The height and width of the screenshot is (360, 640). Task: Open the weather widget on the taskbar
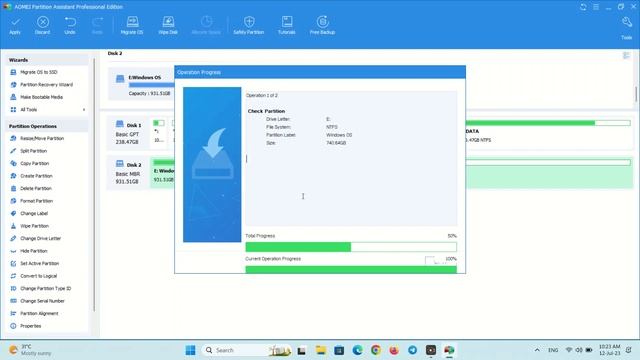[x=31, y=350]
